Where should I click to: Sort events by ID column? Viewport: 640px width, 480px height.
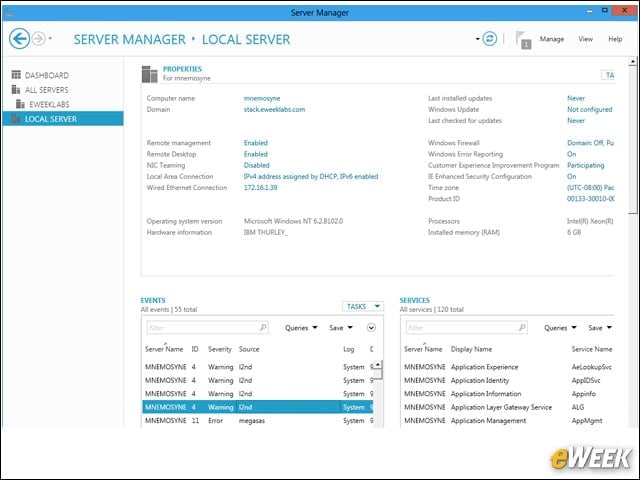(x=195, y=349)
